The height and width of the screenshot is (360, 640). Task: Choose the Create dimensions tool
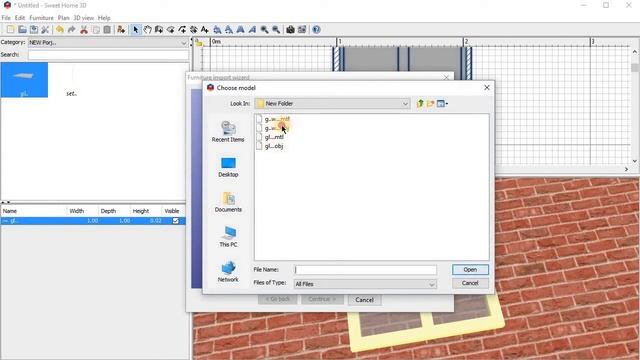pos(193,30)
